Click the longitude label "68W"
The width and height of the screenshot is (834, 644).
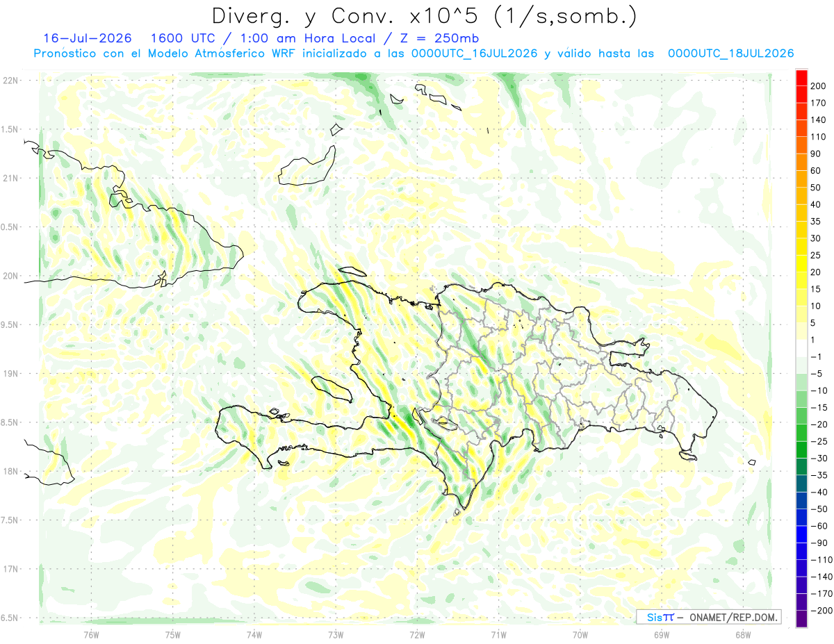click(743, 634)
